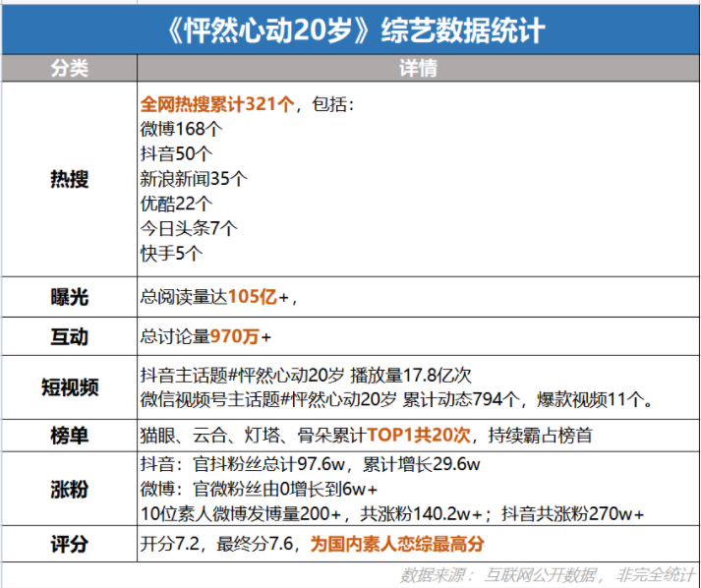This screenshot has width=701, height=588.
Task: Click the 分类 column header
Action: (69, 68)
